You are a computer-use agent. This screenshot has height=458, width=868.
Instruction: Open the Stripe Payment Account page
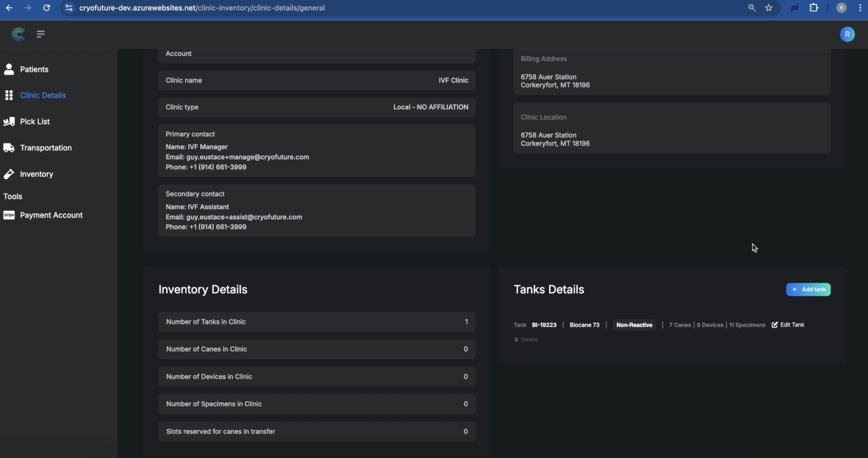pyautogui.click(x=51, y=215)
